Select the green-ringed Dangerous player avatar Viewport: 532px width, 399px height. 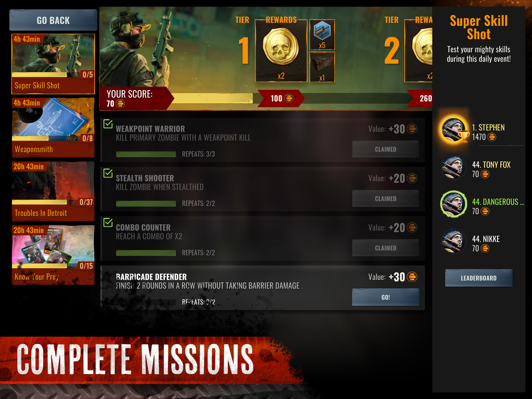(x=453, y=204)
